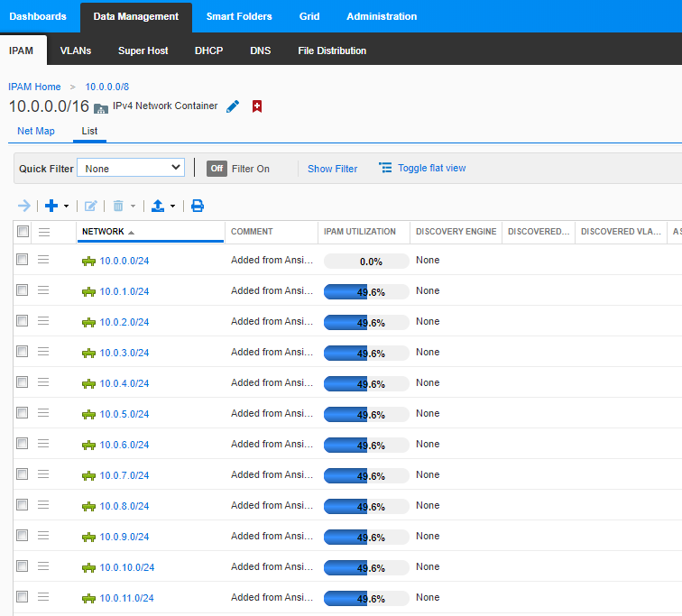Click the network icon next to 10.0.6.0/24

click(88, 445)
